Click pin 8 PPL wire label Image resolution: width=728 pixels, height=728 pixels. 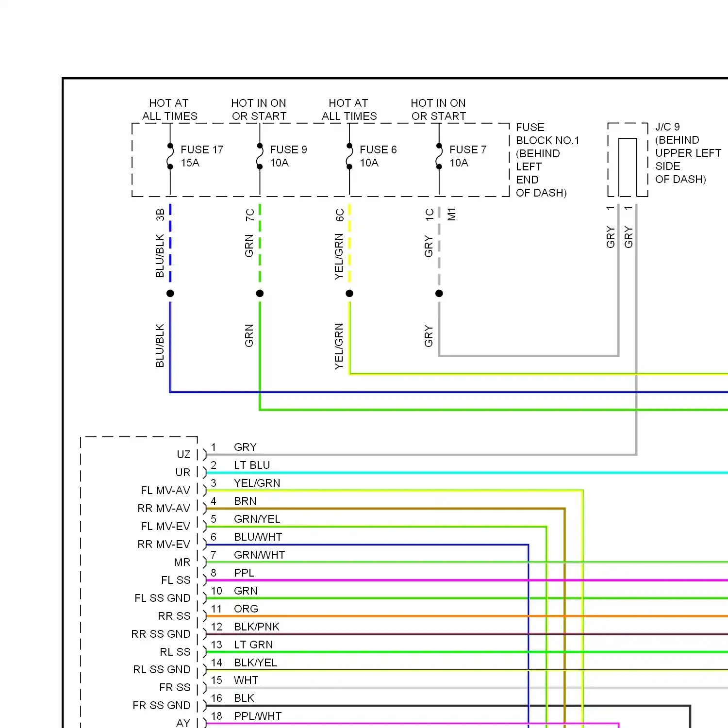[x=244, y=573]
